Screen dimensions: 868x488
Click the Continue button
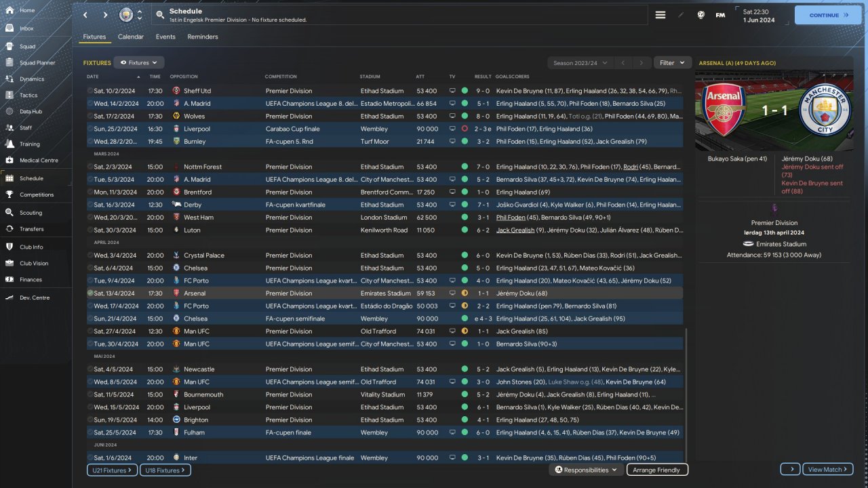[x=828, y=15]
